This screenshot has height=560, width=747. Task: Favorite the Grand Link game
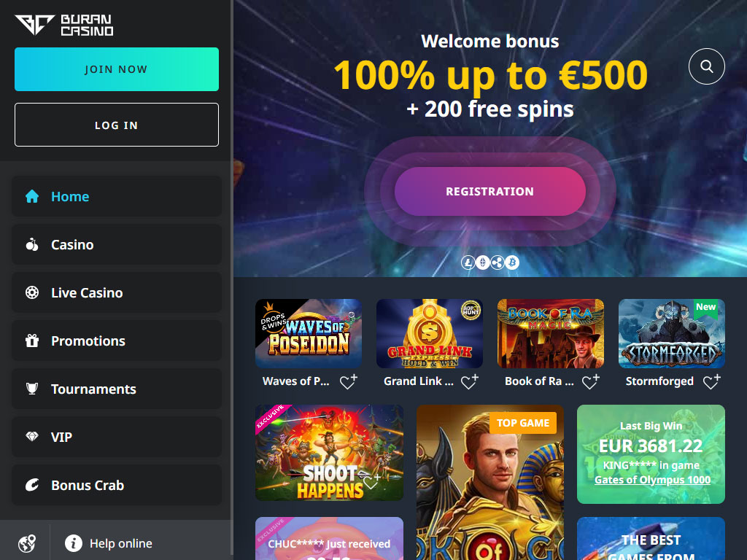(469, 381)
